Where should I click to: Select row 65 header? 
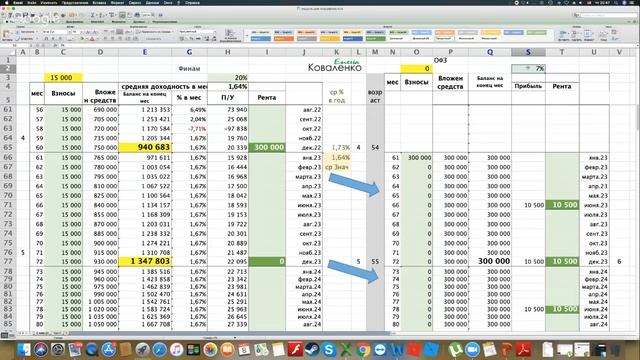pyautogui.click(x=8, y=147)
